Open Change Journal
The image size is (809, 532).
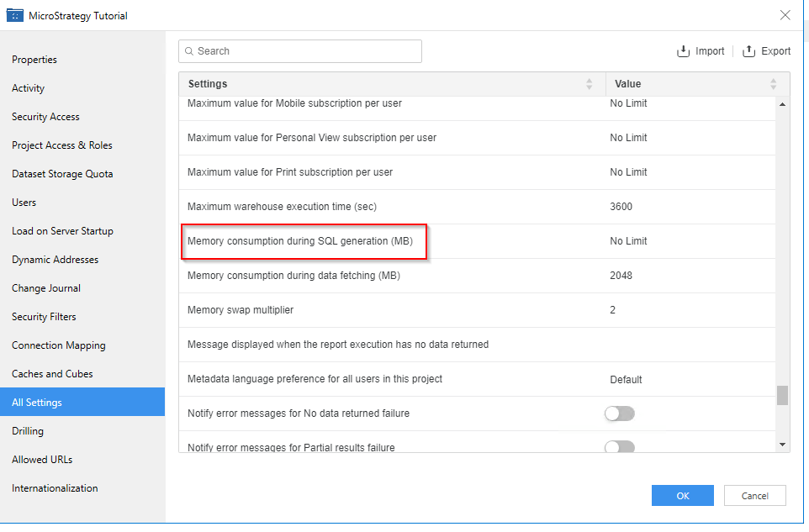click(x=46, y=288)
